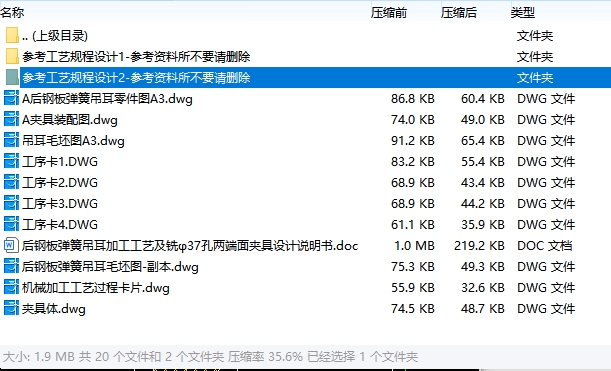Image resolution: width=611 pixels, height=371 pixels.
Task: Click the 219.2 KB compressed size
Action: pyautogui.click(x=479, y=246)
